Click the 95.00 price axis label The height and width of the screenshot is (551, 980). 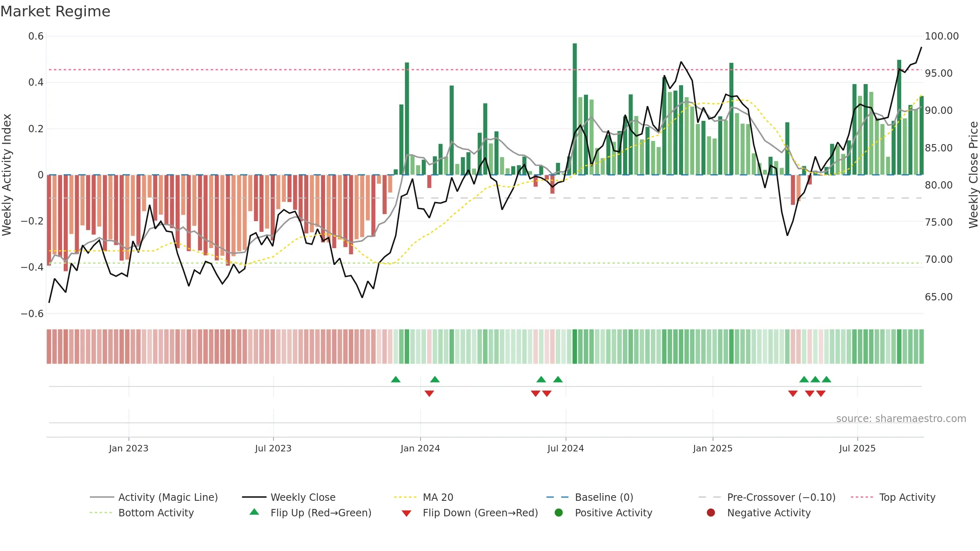coord(938,73)
